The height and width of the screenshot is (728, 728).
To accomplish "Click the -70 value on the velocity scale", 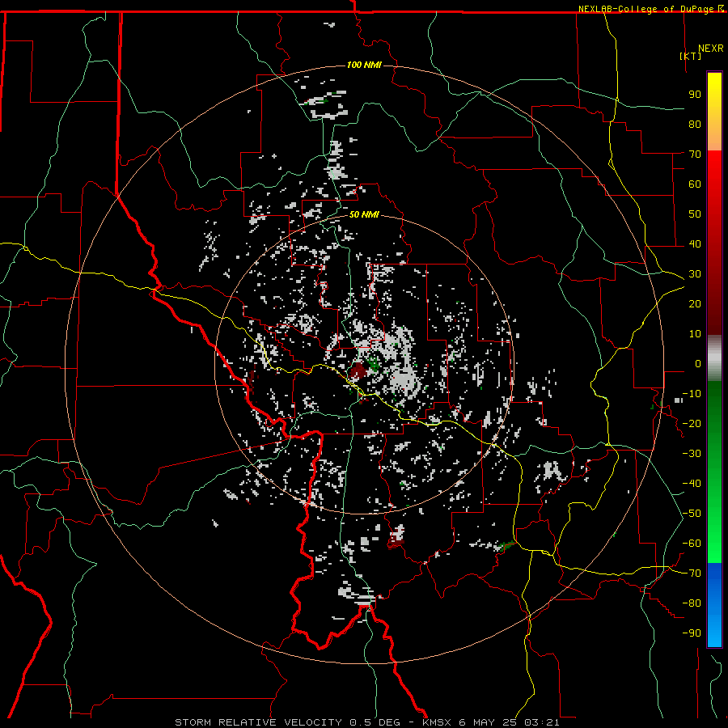I will tap(692, 574).
